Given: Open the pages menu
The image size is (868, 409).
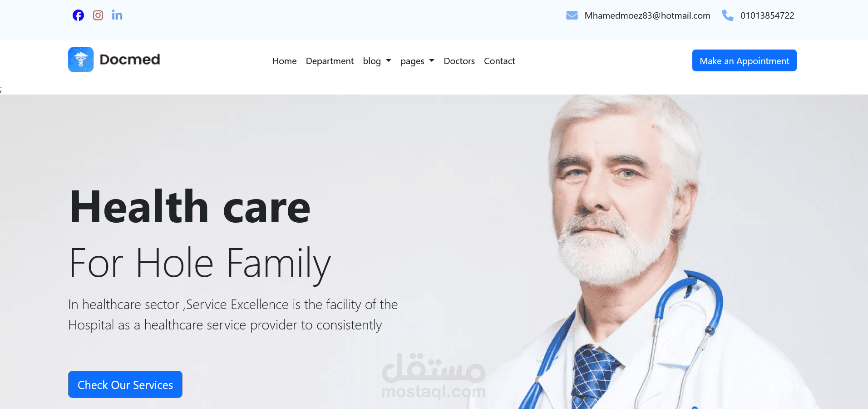Looking at the screenshot, I should 412,61.
